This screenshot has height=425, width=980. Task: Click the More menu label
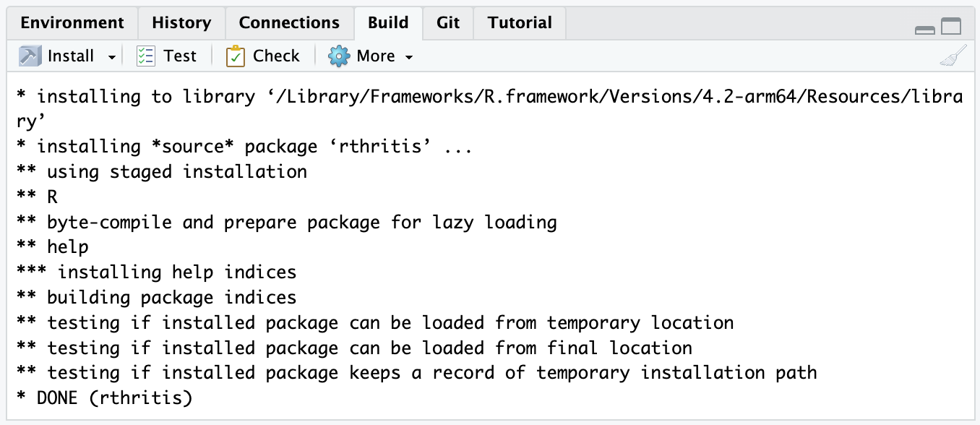point(376,56)
